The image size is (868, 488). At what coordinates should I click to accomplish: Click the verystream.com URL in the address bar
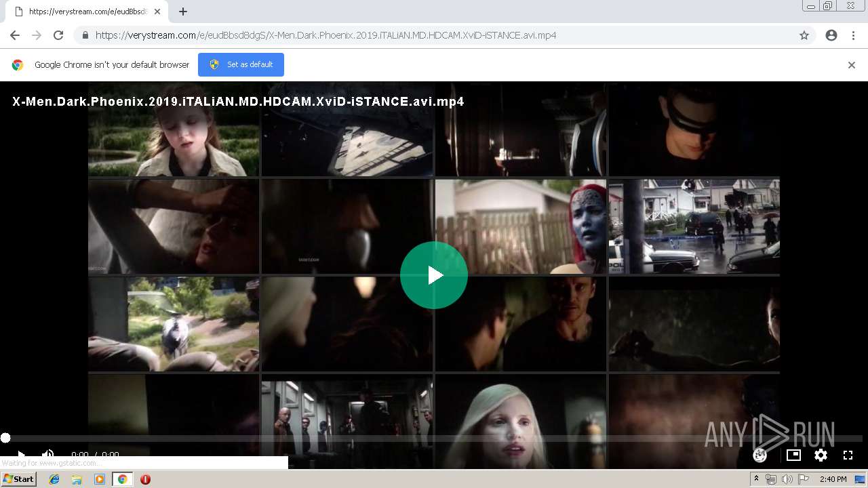pyautogui.click(x=325, y=35)
